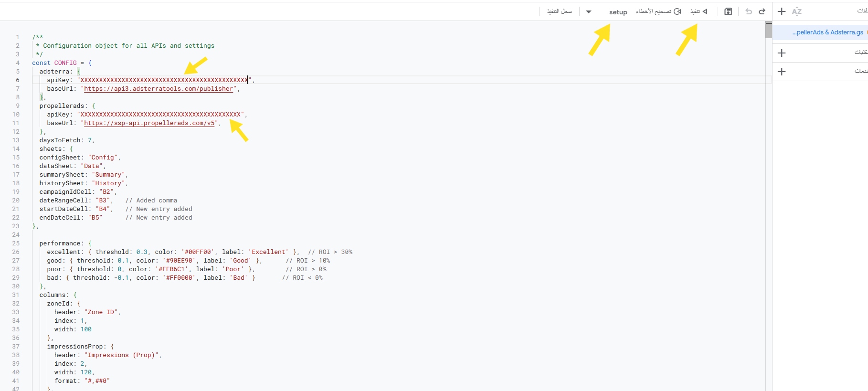This screenshot has width=868, height=391.
Task: Click the 'header: "Zone ID"' line
Action: [87, 312]
